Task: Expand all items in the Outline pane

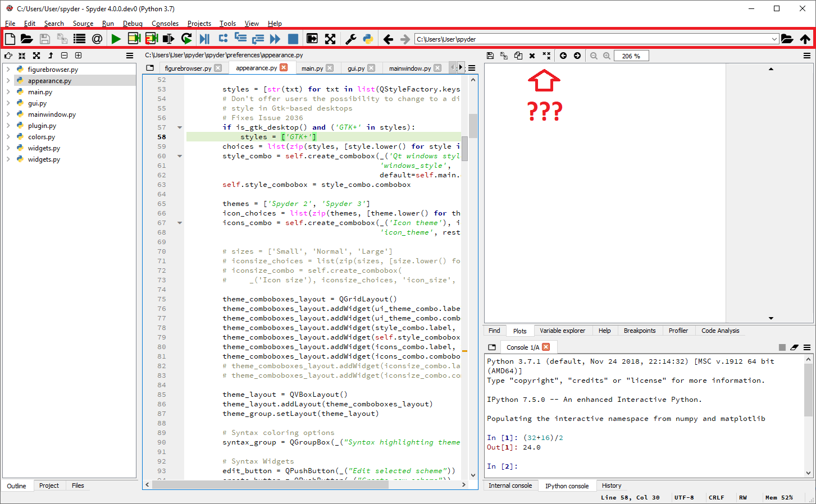Action: pyautogui.click(x=37, y=56)
